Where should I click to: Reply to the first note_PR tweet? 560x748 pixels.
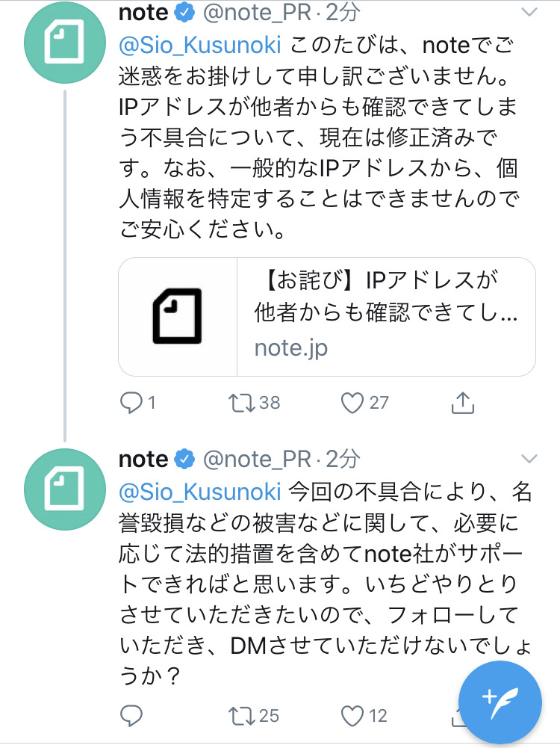point(131,403)
